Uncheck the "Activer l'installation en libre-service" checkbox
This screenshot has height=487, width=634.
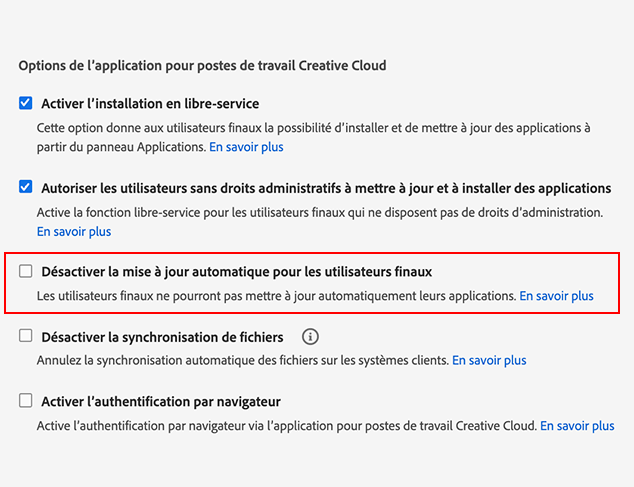26,103
